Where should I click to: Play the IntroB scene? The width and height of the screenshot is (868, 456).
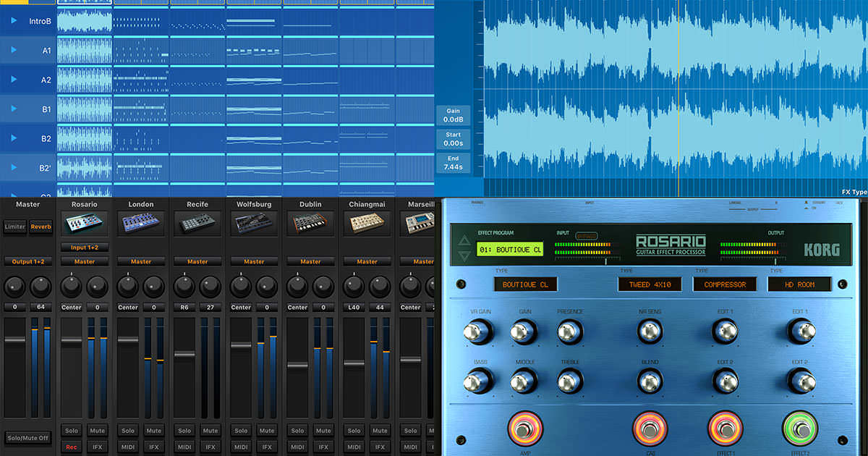[14, 21]
